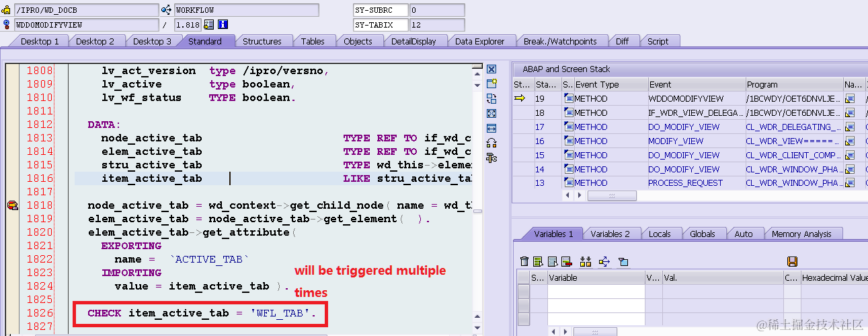
Task: Click second grey list icon in Variables toolbar
Action: (552, 261)
